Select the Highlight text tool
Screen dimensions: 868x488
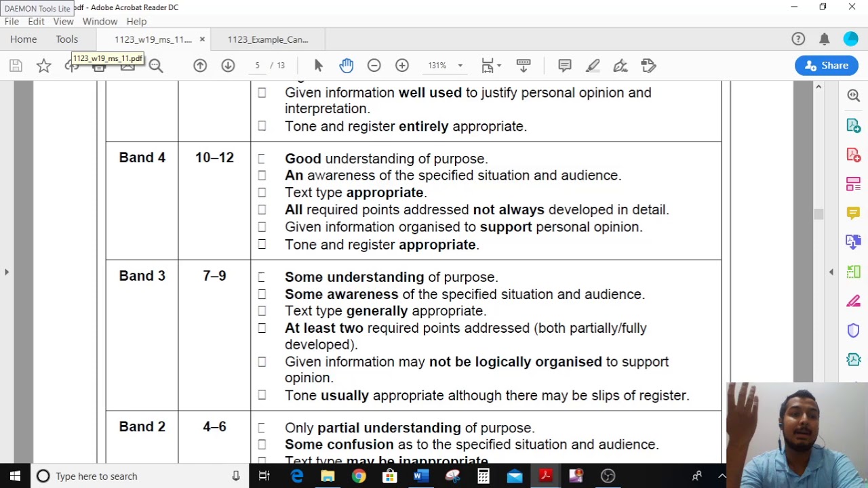593,66
